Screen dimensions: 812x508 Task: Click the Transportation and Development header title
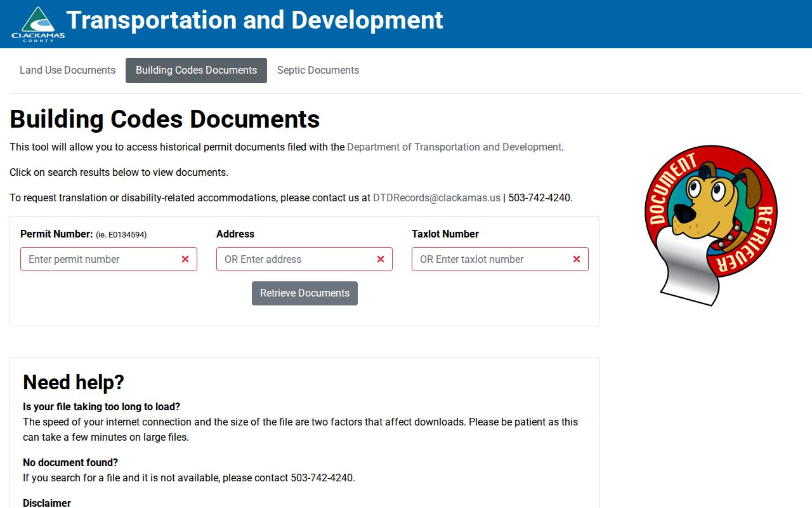click(x=254, y=20)
